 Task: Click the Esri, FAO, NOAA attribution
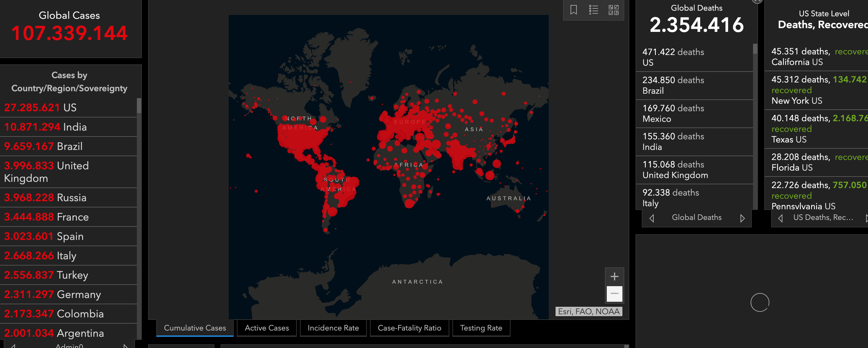pos(588,311)
